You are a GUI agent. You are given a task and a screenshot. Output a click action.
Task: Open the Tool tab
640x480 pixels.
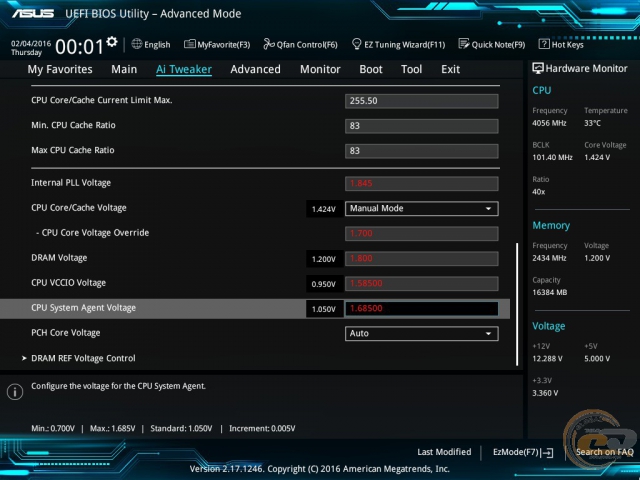click(411, 69)
